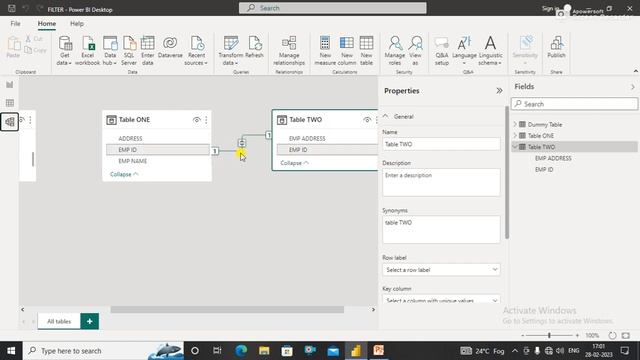Choose the Dataverse source
This screenshot has height=360, width=640.
(170, 47)
